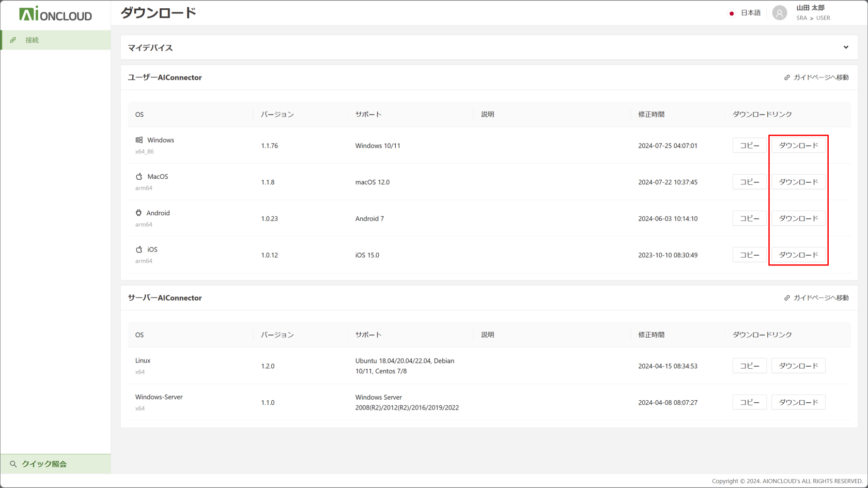Click the Windows OS icon
Viewport: 868px width, 488px height.
(x=139, y=140)
